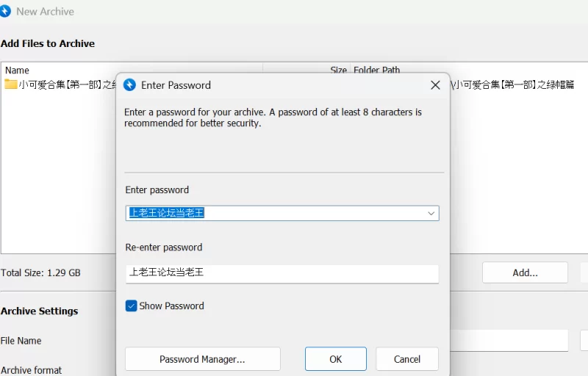588x376 pixels.
Task: Sort files by the Name column header
Action: 18,70
